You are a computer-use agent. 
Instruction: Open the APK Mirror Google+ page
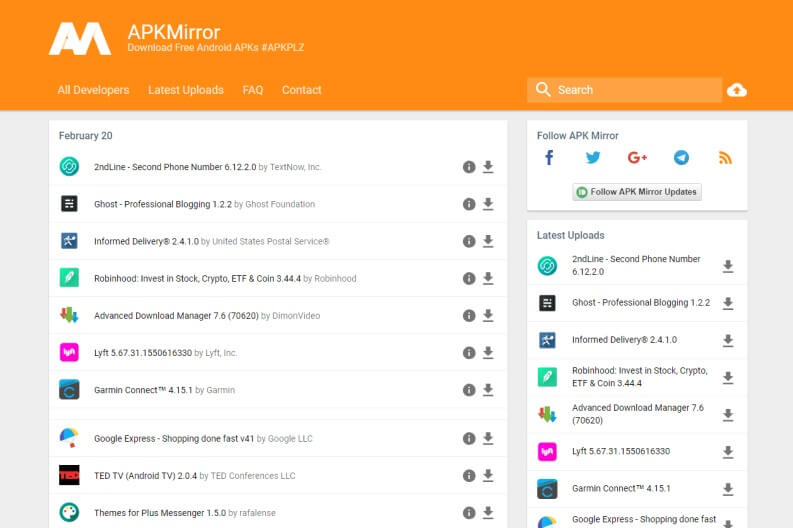637,158
